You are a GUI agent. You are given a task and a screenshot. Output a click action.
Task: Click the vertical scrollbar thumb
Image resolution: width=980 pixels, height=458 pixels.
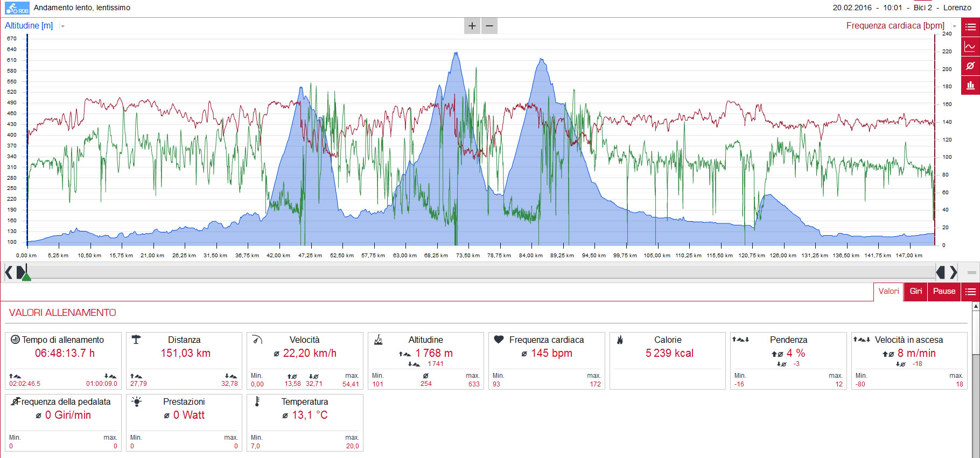976,332
